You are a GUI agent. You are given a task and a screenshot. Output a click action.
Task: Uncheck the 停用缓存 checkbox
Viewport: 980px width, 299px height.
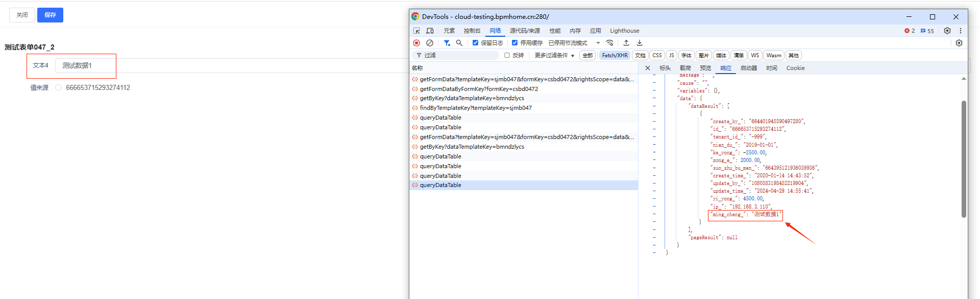coord(514,43)
